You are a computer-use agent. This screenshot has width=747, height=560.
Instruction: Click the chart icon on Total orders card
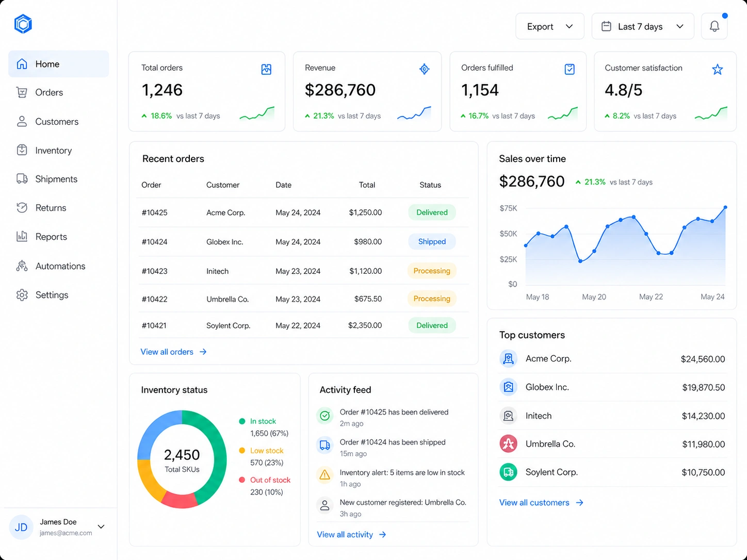tap(266, 69)
